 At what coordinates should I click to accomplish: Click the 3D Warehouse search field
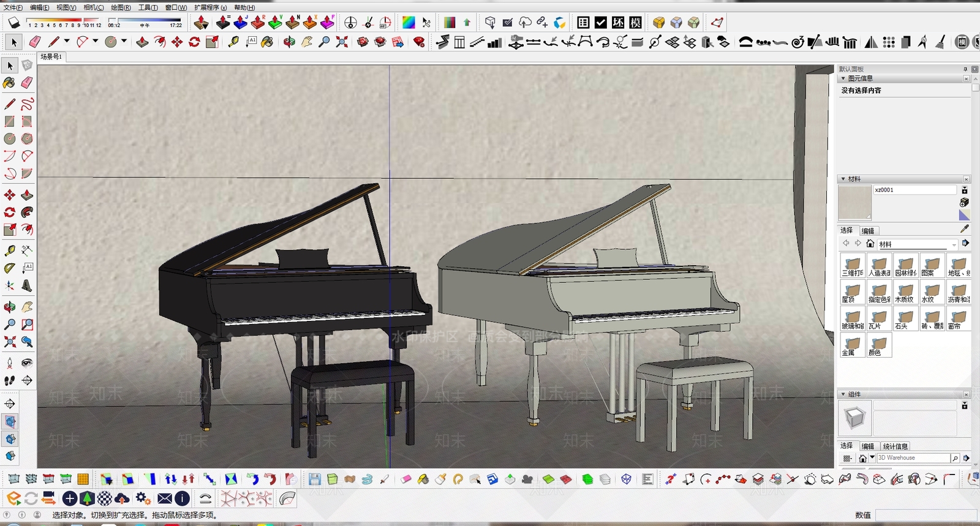coord(913,458)
